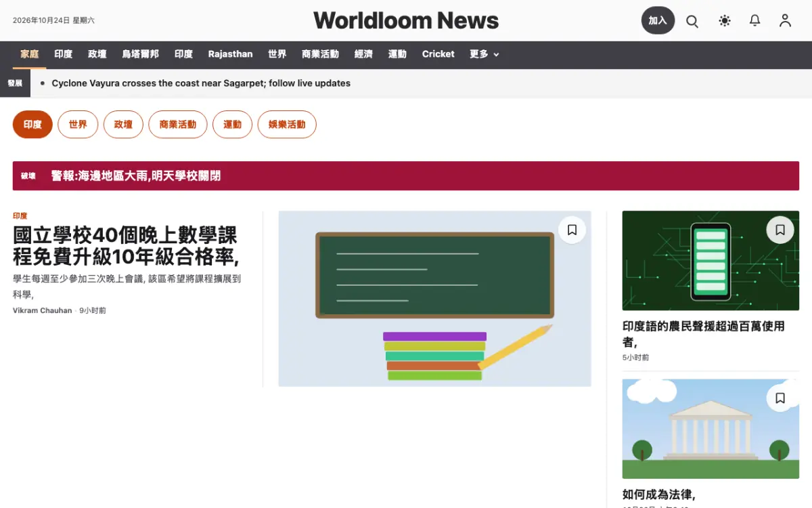Select the 家庭 navigation tab

(30, 54)
